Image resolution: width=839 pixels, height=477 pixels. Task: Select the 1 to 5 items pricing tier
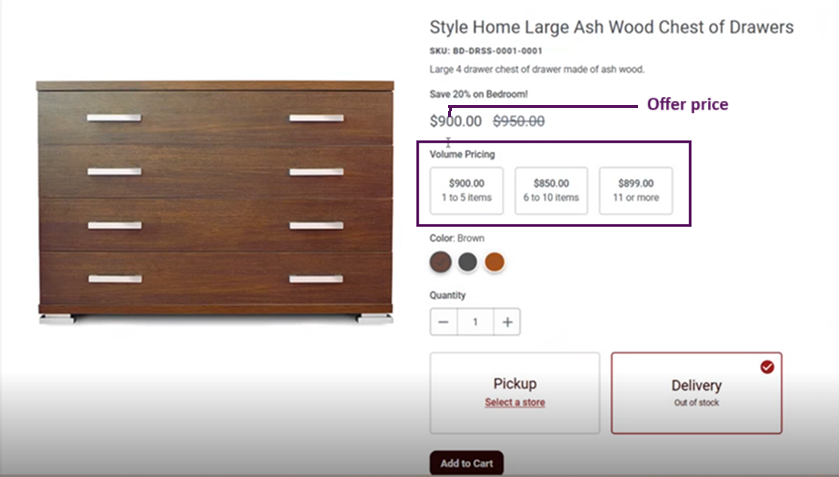pyautogui.click(x=467, y=190)
